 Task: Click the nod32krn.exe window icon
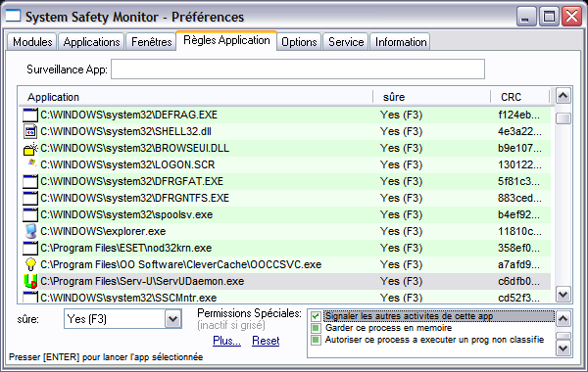30,248
